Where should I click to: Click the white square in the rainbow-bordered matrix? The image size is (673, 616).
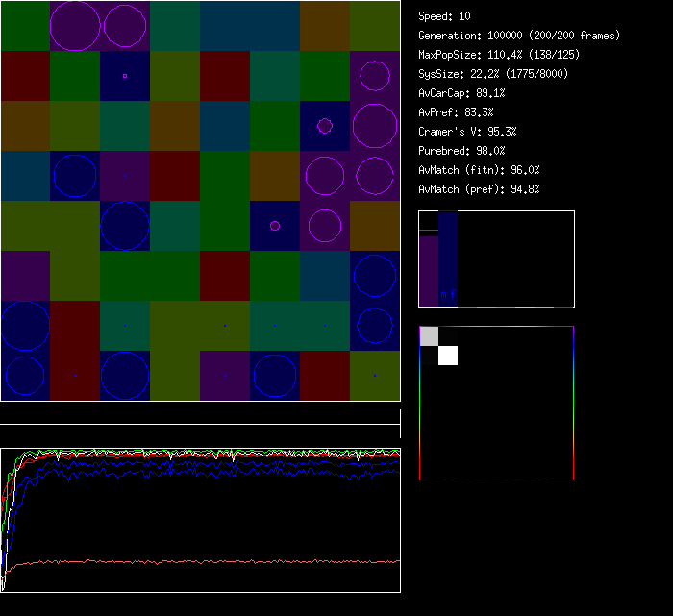[448, 356]
